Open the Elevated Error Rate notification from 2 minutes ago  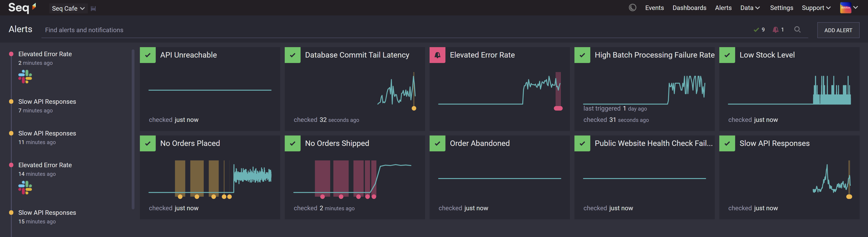click(x=45, y=54)
